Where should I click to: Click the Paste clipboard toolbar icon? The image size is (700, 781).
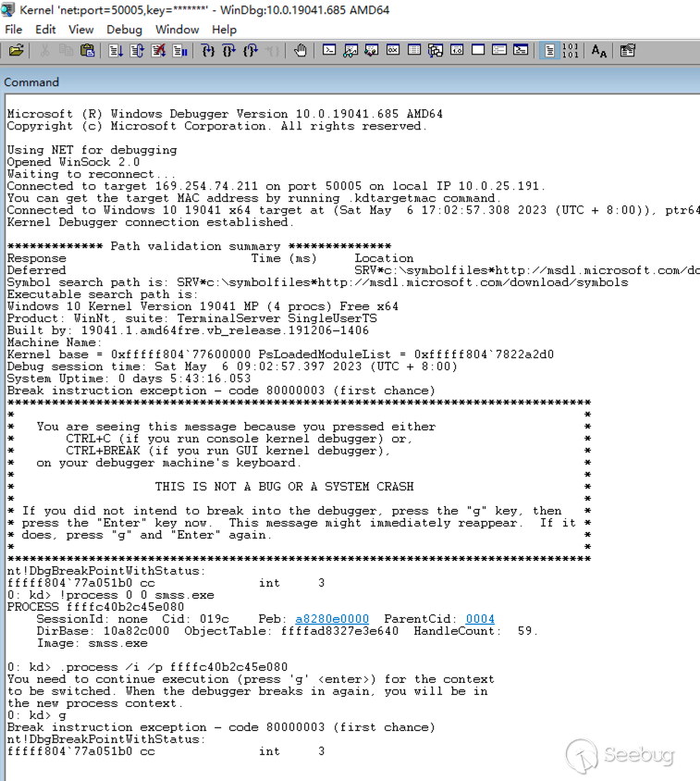(87, 50)
